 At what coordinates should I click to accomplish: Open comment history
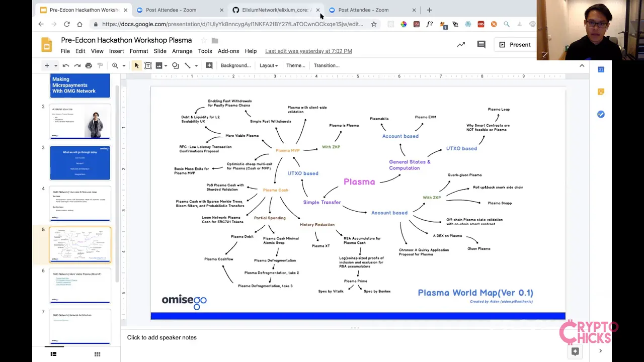point(481,45)
